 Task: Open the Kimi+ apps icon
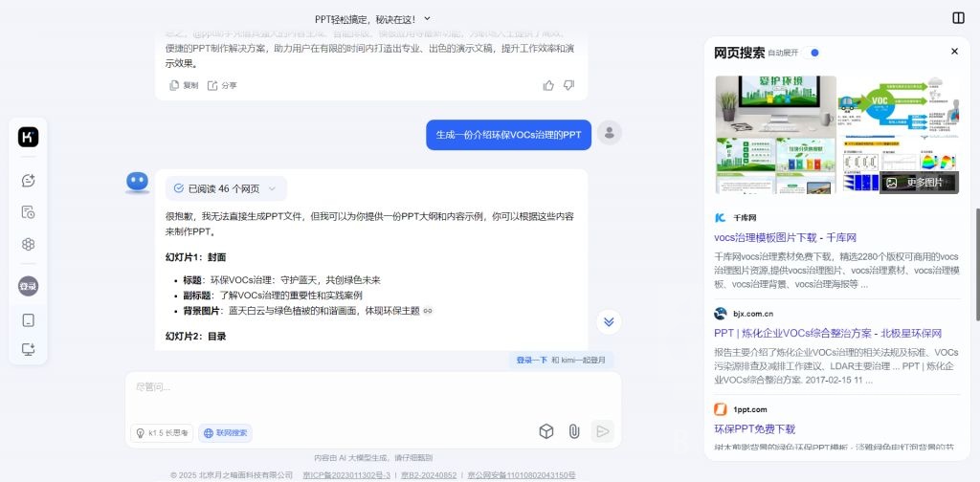coord(28,244)
